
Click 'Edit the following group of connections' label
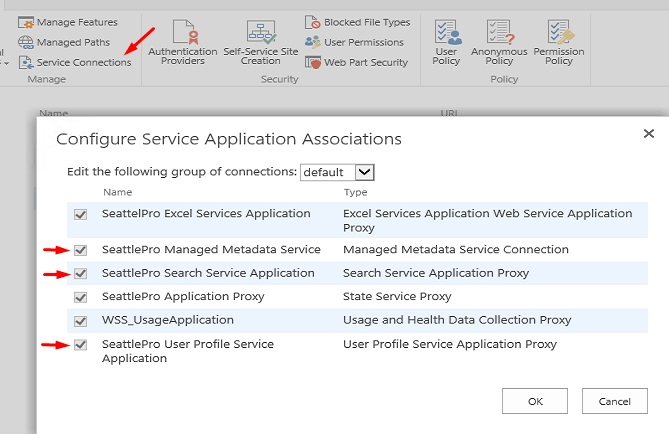tap(182, 172)
